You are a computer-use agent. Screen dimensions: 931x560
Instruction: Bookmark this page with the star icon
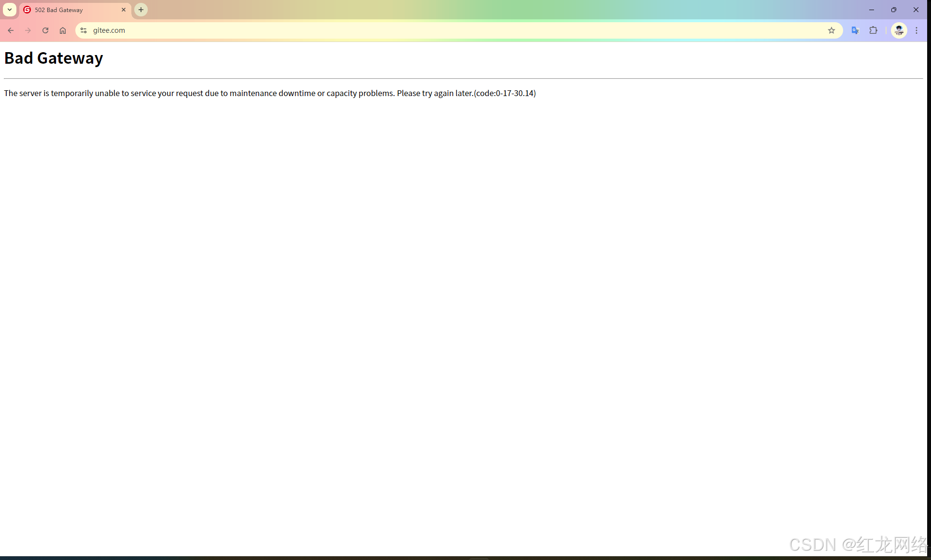(x=832, y=30)
